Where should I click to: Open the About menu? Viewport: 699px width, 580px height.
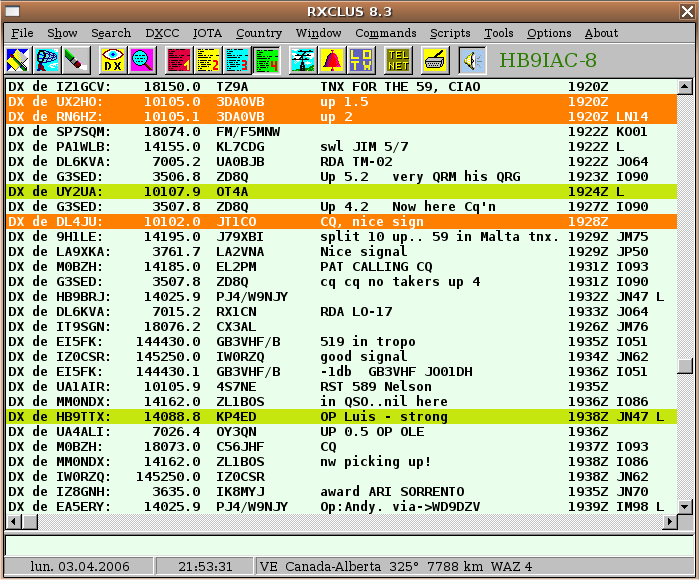(x=601, y=33)
